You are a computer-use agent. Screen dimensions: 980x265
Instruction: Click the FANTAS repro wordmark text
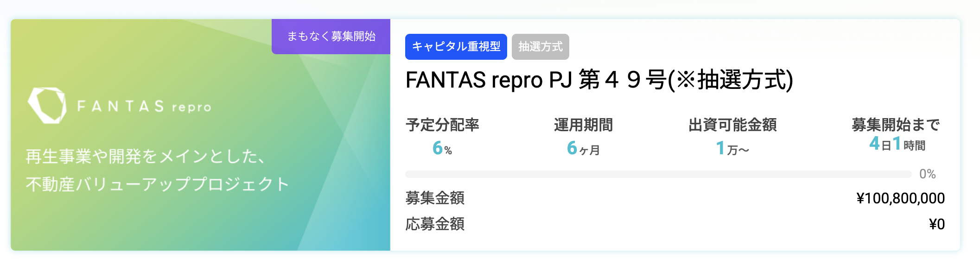click(x=144, y=107)
